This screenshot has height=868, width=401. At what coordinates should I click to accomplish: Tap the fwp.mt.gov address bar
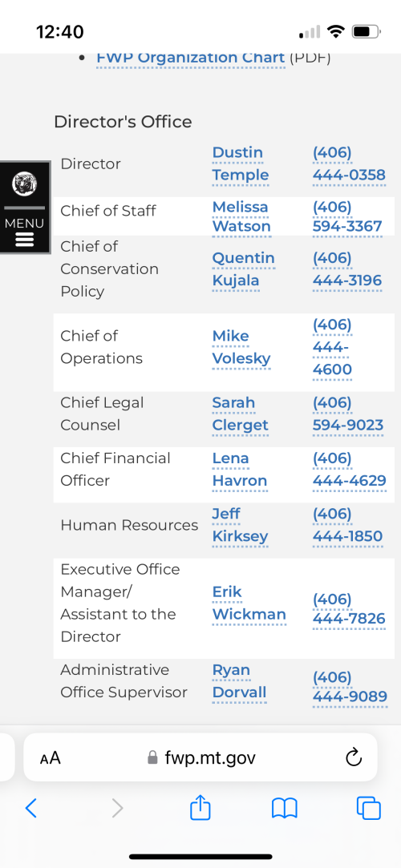[x=200, y=757]
